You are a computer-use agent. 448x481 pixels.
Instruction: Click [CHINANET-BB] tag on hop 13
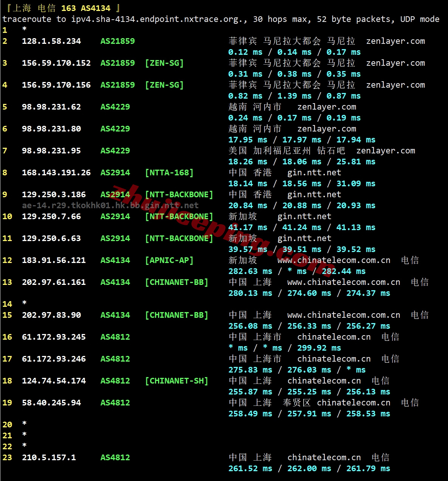[177, 282]
